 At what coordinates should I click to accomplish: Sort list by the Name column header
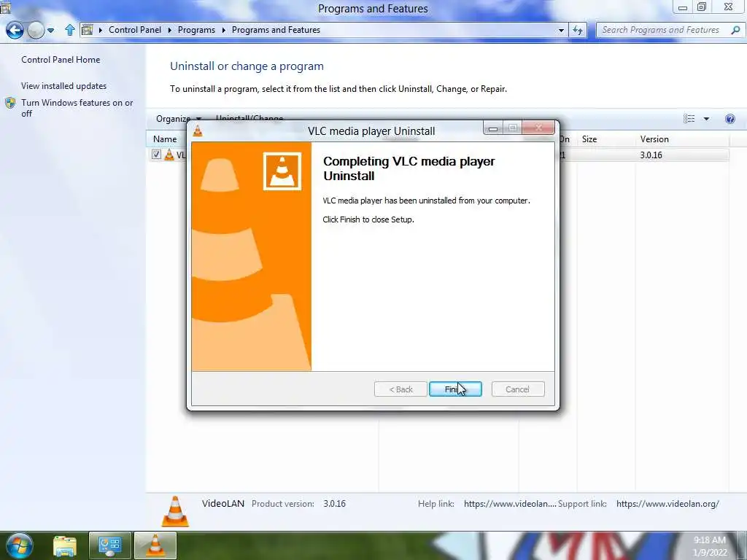point(165,139)
